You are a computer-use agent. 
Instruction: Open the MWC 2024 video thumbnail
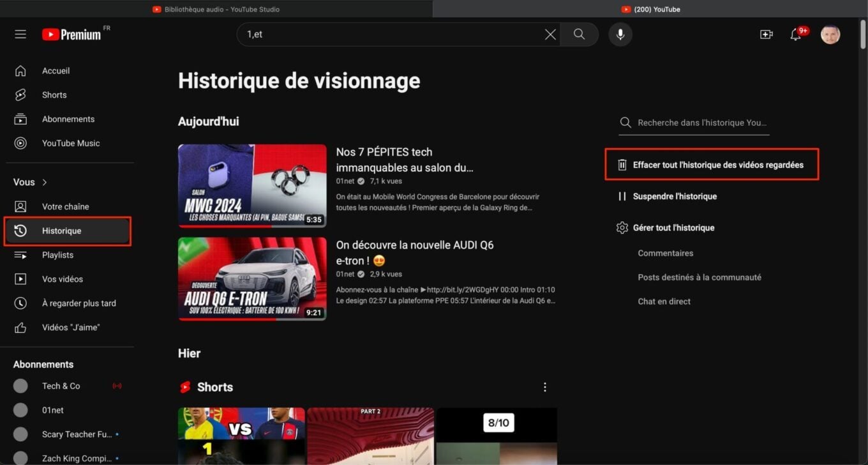point(252,186)
